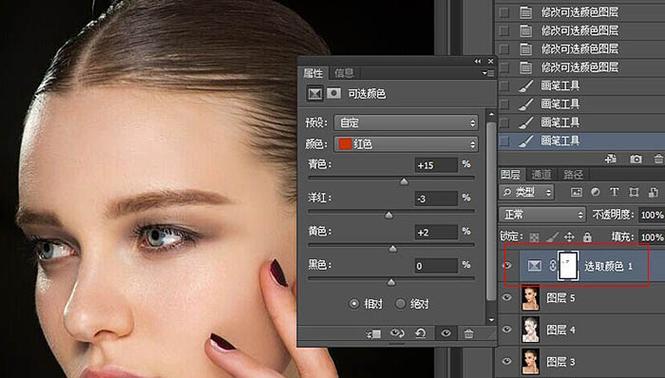Toggle visibility of 选取颜色 1 layer
Image resolution: width=665 pixels, height=378 pixels.
point(507,266)
